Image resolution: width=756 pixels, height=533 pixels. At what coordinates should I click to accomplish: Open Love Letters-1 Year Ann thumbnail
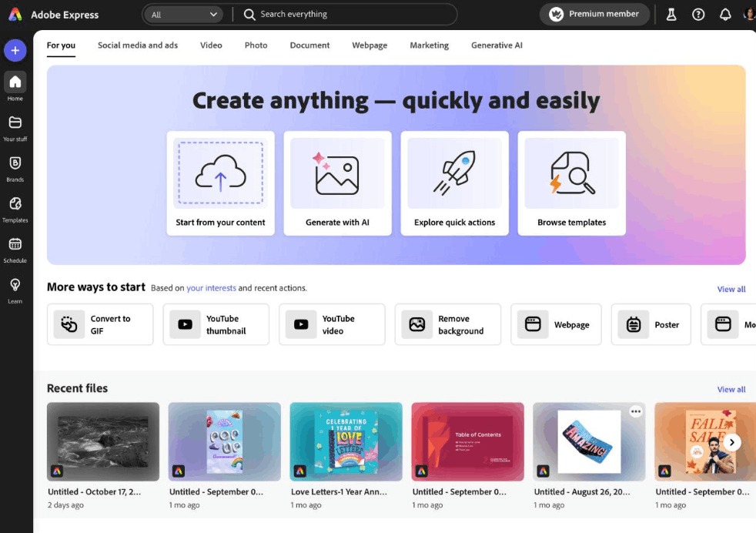[346, 441]
